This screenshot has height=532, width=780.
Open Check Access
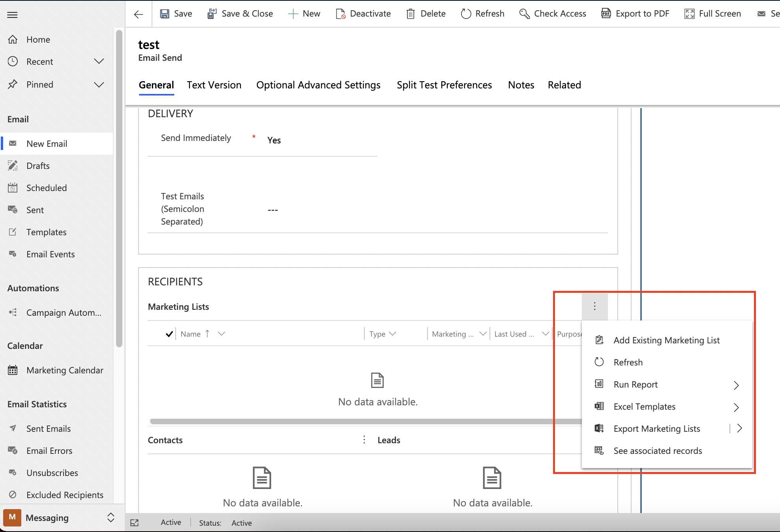click(553, 14)
